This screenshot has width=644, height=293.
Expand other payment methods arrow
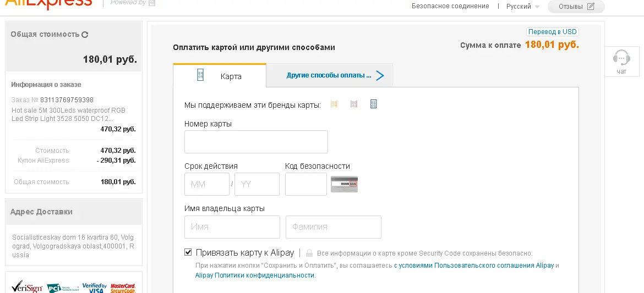click(380, 75)
